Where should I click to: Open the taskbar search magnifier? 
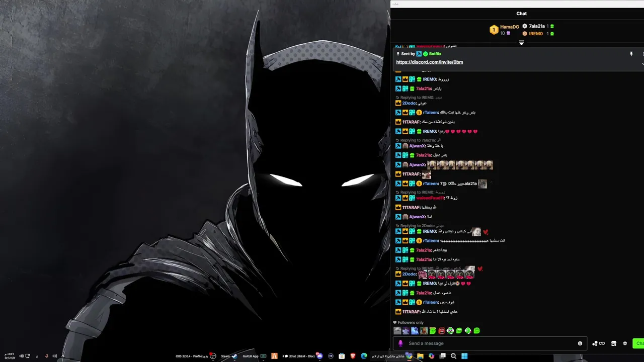point(453,356)
